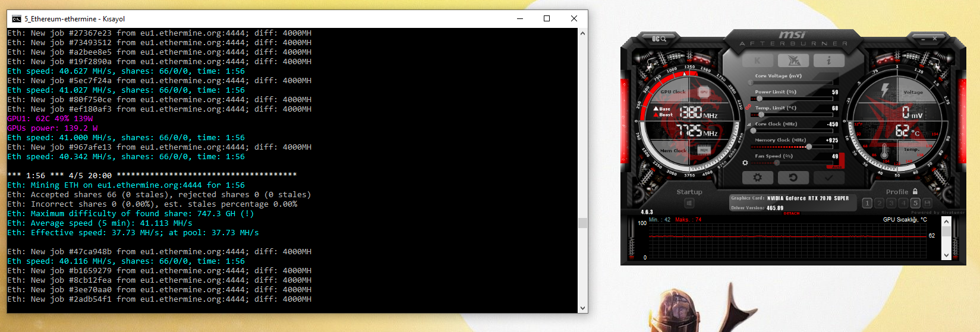Adjust the Core Clock slider
980x332 pixels.
pyautogui.click(x=792, y=131)
